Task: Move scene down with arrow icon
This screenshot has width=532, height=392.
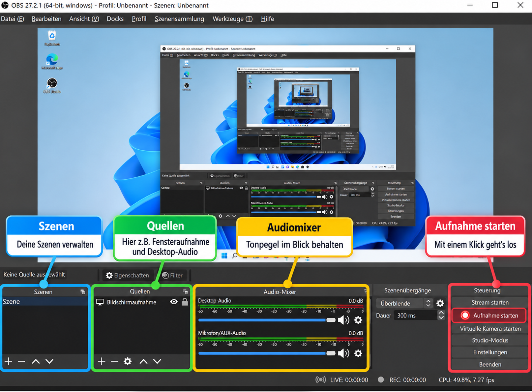Action: point(49,361)
